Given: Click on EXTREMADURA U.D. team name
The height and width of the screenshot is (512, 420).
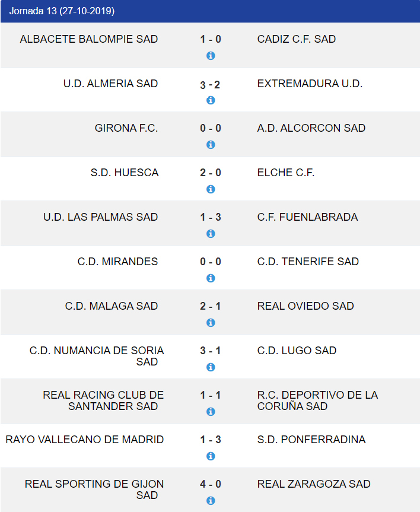Looking at the screenshot, I should (310, 84).
